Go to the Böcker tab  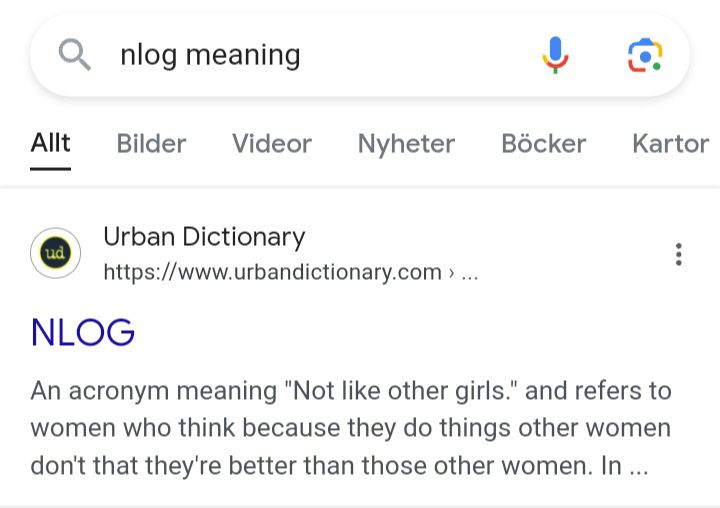pos(543,144)
